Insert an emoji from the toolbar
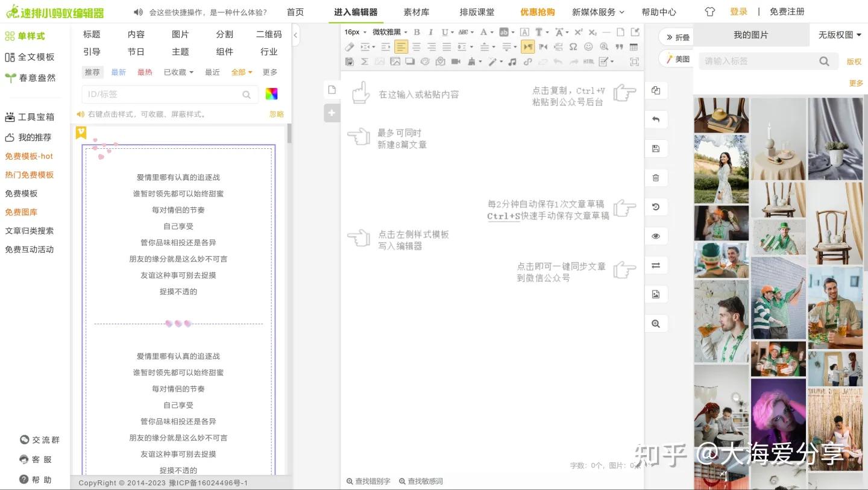This screenshot has height=490, width=868. (588, 46)
